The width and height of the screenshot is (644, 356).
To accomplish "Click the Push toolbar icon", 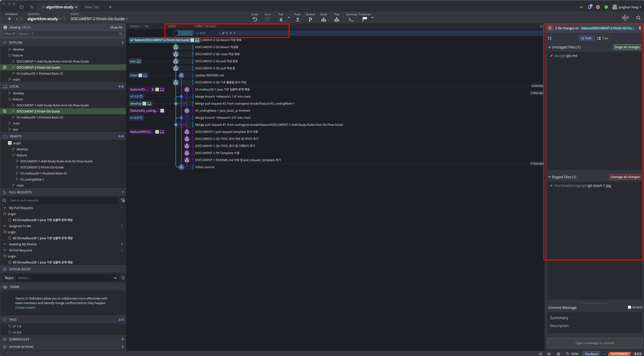I will tap(297, 19).
